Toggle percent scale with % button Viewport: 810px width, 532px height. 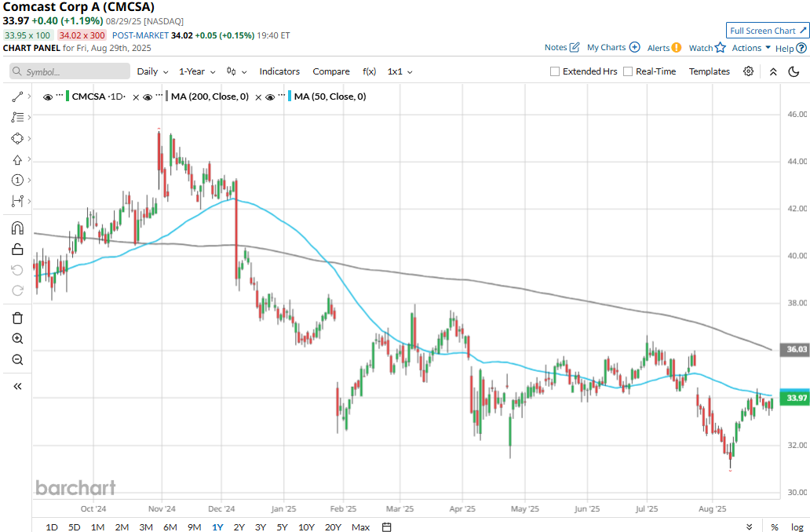[775, 527]
